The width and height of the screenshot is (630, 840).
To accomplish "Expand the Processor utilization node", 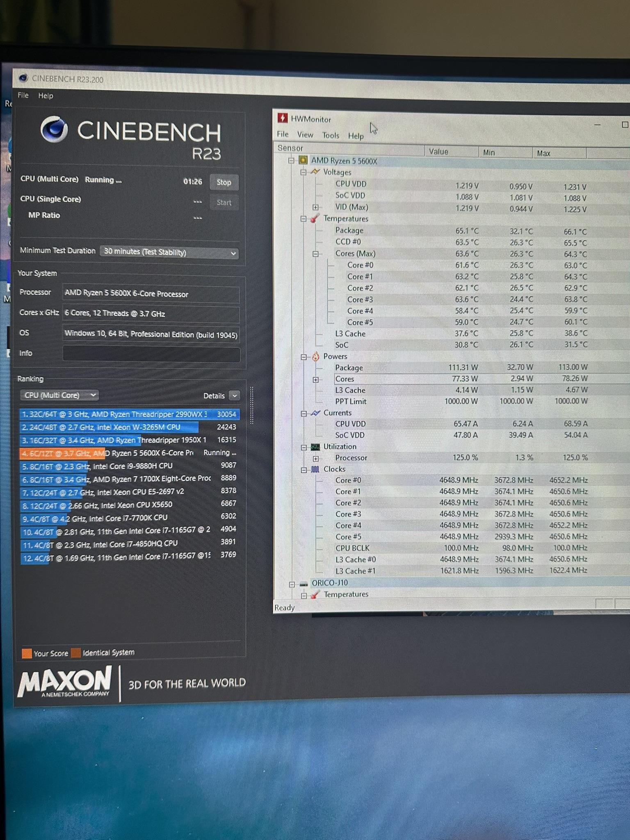I will tap(315, 459).
